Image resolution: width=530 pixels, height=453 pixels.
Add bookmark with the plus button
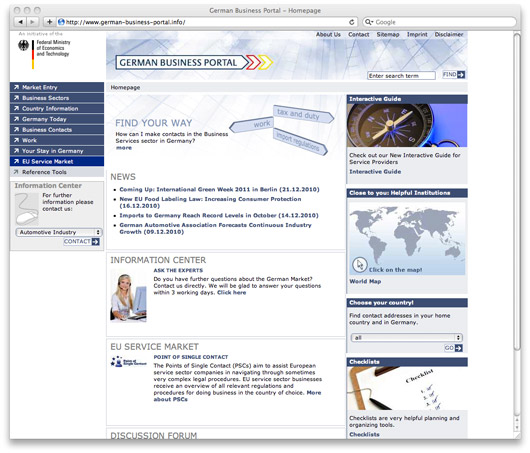tap(49, 22)
